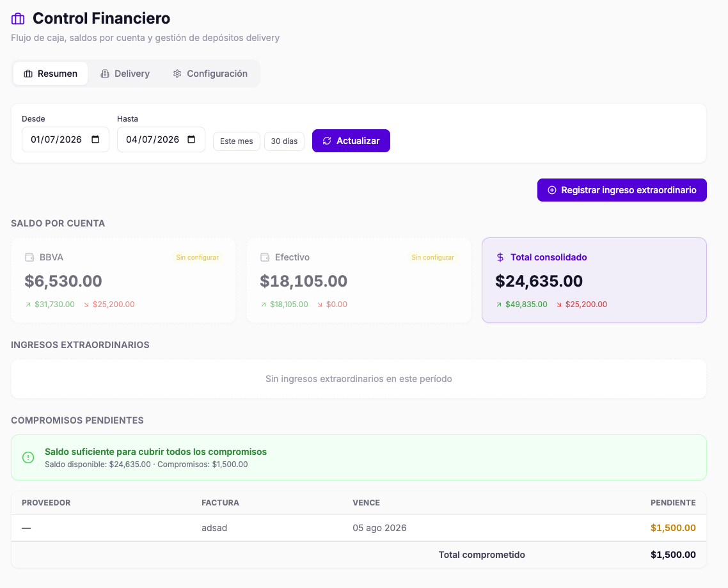Click the Hasta date field
This screenshot has height=588, width=728.
161,139
